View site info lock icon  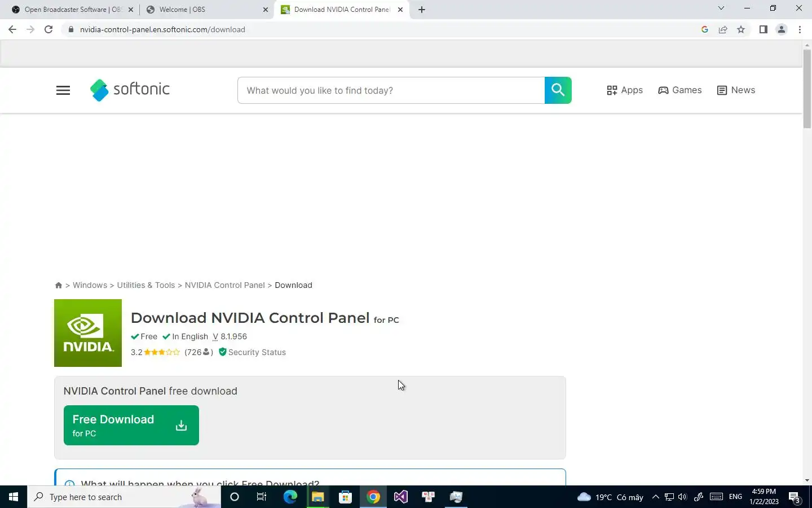pyautogui.click(x=70, y=29)
